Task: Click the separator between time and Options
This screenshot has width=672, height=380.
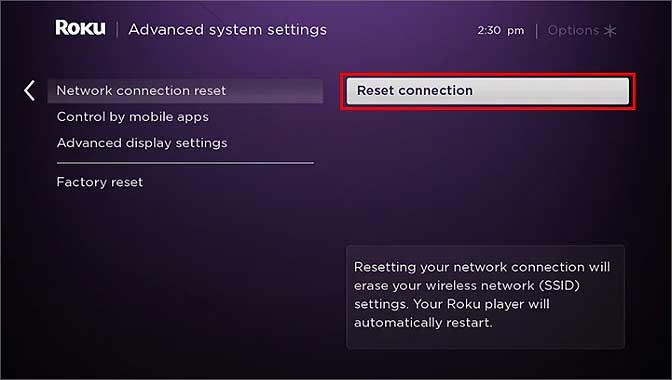Action: 536,31
